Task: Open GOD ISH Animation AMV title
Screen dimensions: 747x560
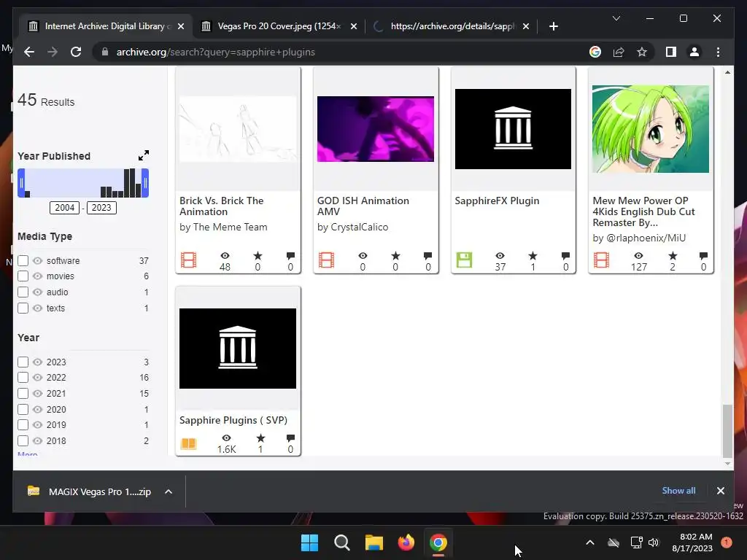Action: click(x=363, y=206)
